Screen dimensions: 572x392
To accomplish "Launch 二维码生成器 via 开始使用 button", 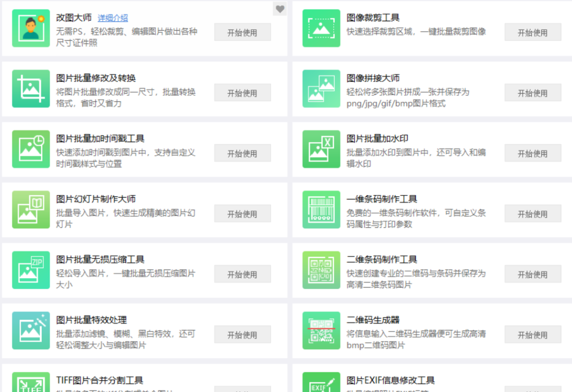I will [x=532, y=334].
